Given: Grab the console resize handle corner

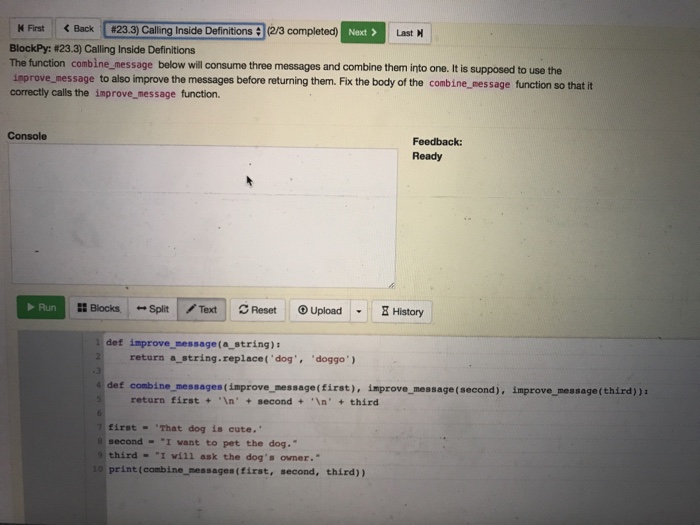Looking at the screenshot, I should 392,285.
